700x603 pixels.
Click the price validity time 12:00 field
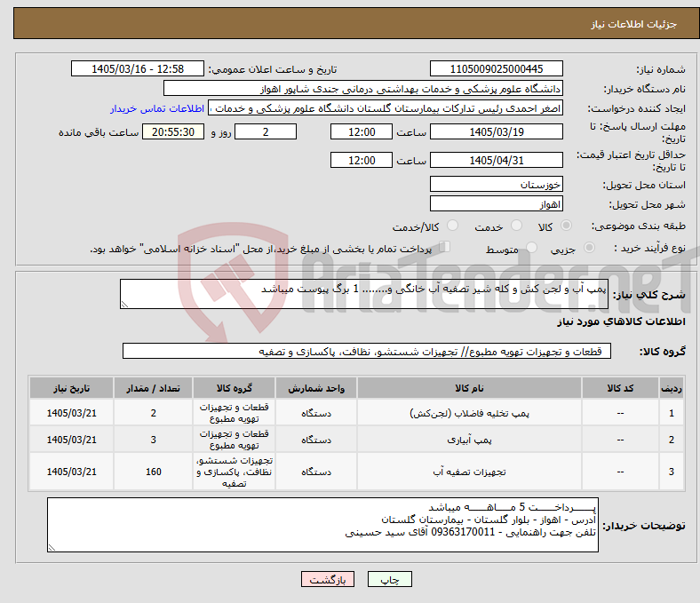point(362,160)
